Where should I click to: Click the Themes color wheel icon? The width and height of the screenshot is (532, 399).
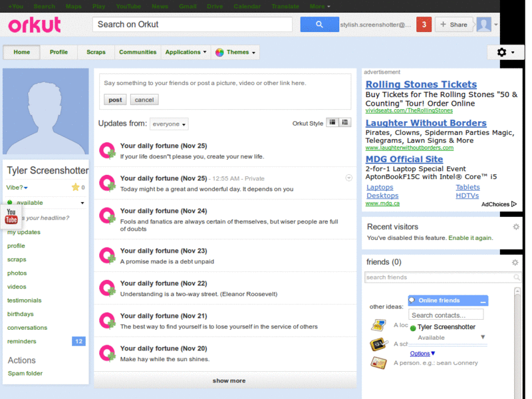click(219, 53)
